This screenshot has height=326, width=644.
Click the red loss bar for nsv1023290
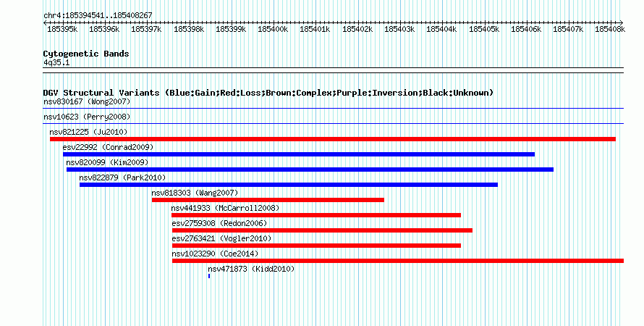pos(398,261)
